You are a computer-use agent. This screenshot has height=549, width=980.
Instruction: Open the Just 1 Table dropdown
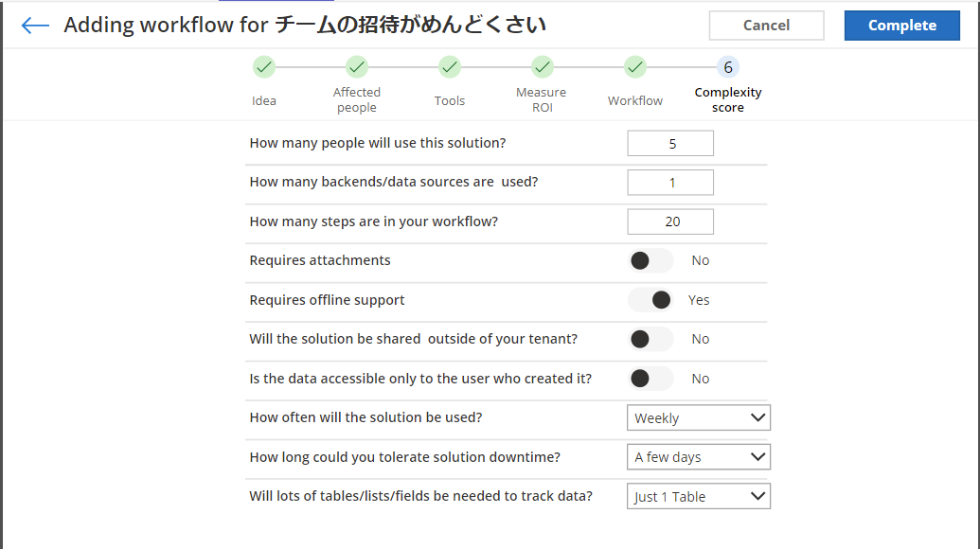699,497
